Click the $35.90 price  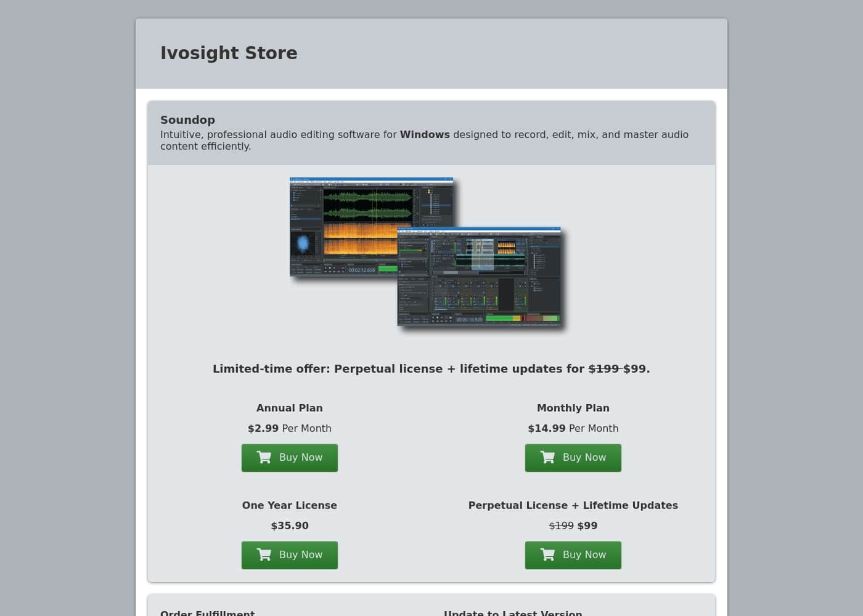click(290, 525)
